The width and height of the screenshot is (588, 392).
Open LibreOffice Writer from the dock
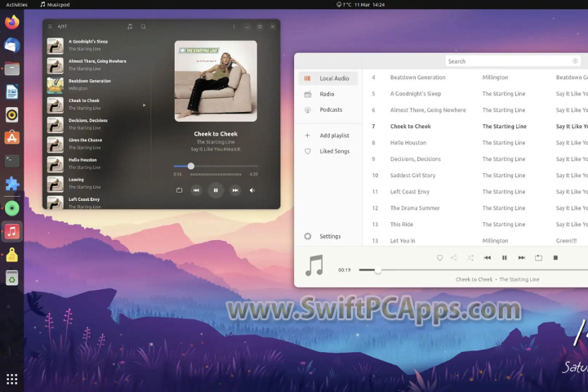tap(12, 92)
